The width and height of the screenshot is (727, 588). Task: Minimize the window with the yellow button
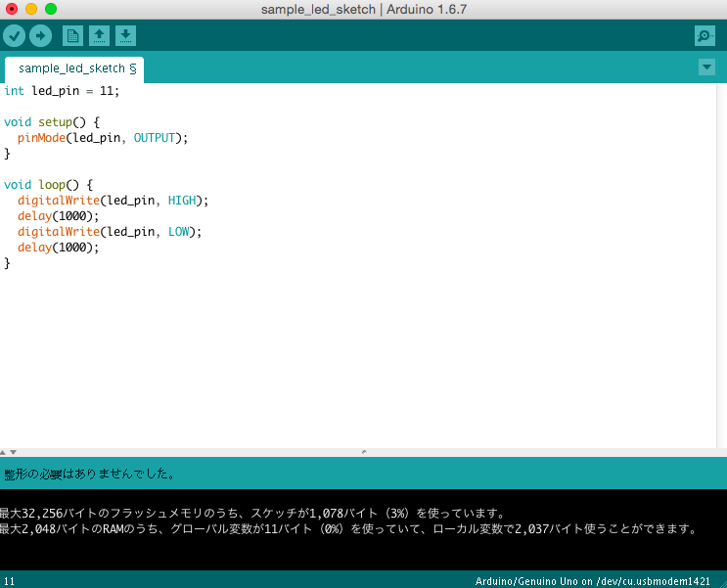point(31,9)
